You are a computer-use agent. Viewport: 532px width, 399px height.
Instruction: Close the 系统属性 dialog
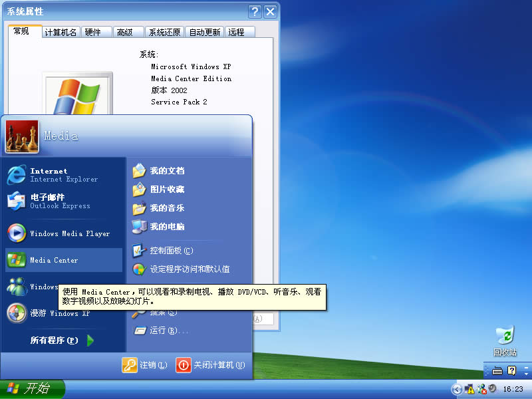[x=271, y=12]
